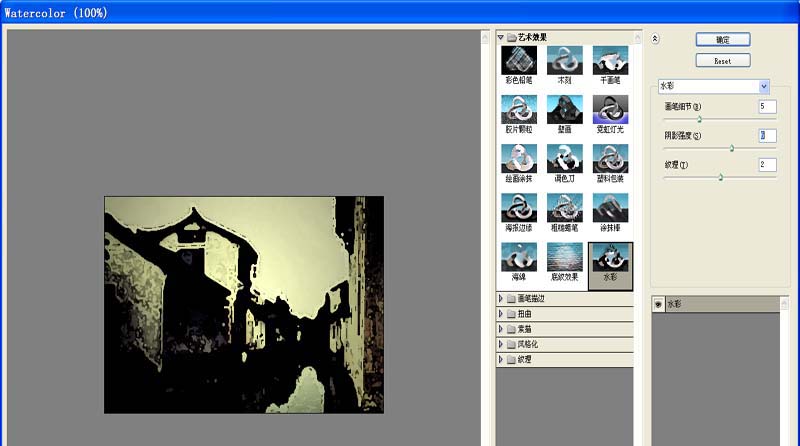
Task: Click the 确定 (OK) button
Action: pyautogui.click(x=723, y=40)
